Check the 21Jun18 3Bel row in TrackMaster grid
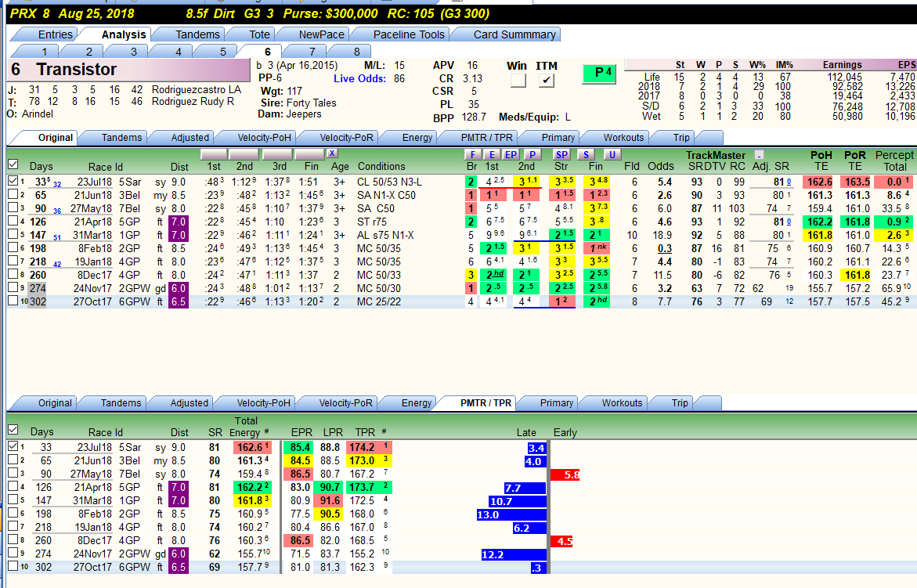The width and height of the screenshot is (917, 588). 13,195
